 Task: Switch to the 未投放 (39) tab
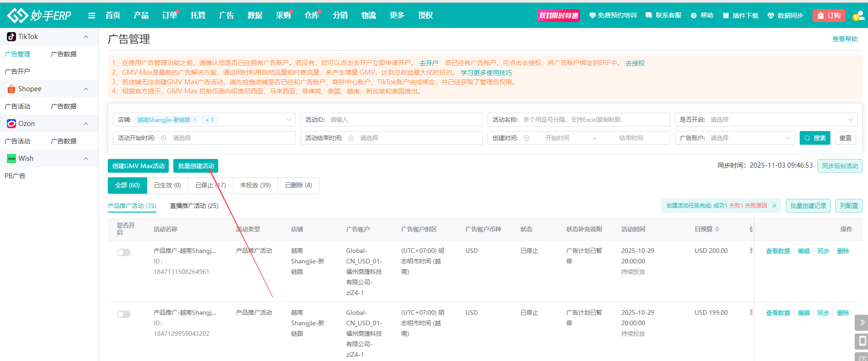point(255,185)
